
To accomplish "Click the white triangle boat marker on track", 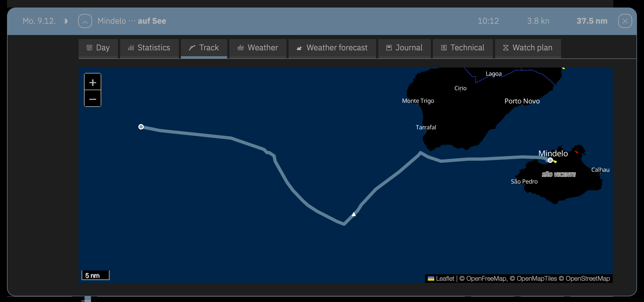I will click(x=354, y=214).
